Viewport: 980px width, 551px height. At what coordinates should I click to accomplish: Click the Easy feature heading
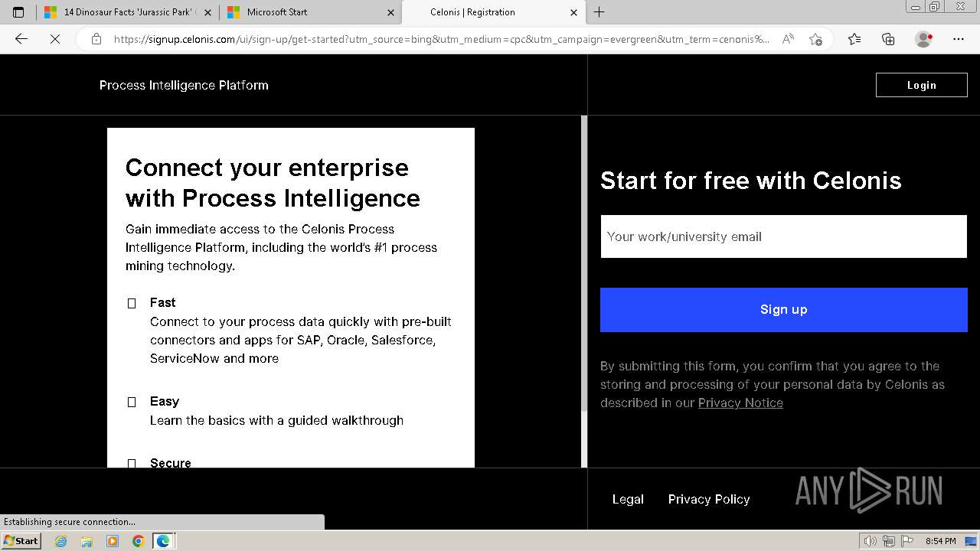[165, 401]
